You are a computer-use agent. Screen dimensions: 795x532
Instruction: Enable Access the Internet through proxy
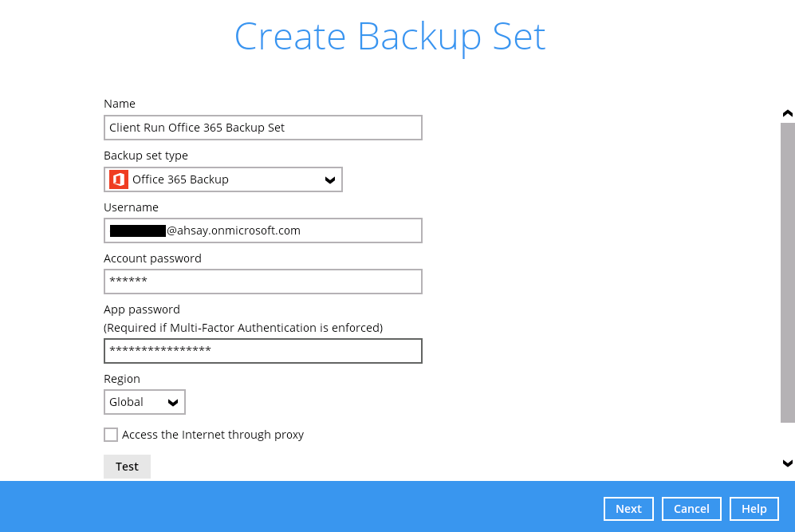click(111, 435)
